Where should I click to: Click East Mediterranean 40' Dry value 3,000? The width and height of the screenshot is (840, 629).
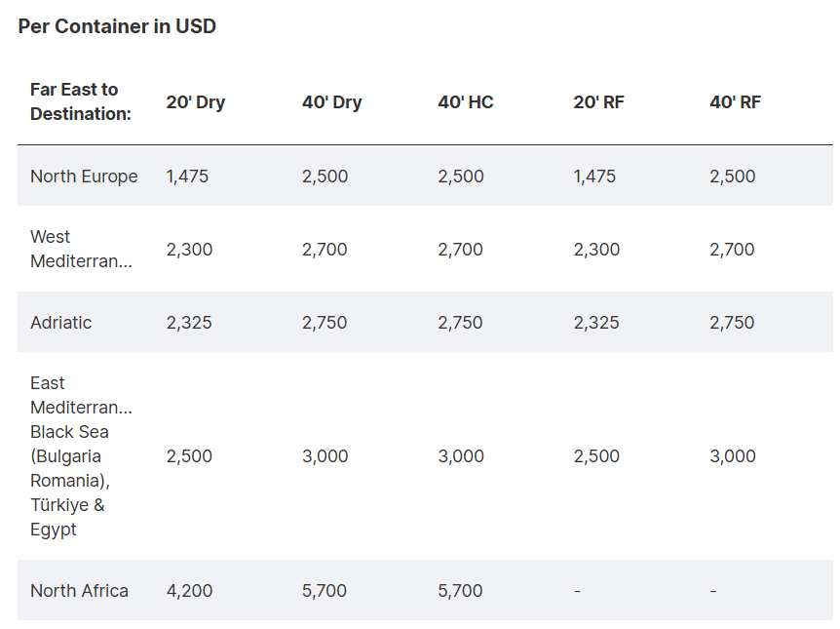(x=325, y=455)
